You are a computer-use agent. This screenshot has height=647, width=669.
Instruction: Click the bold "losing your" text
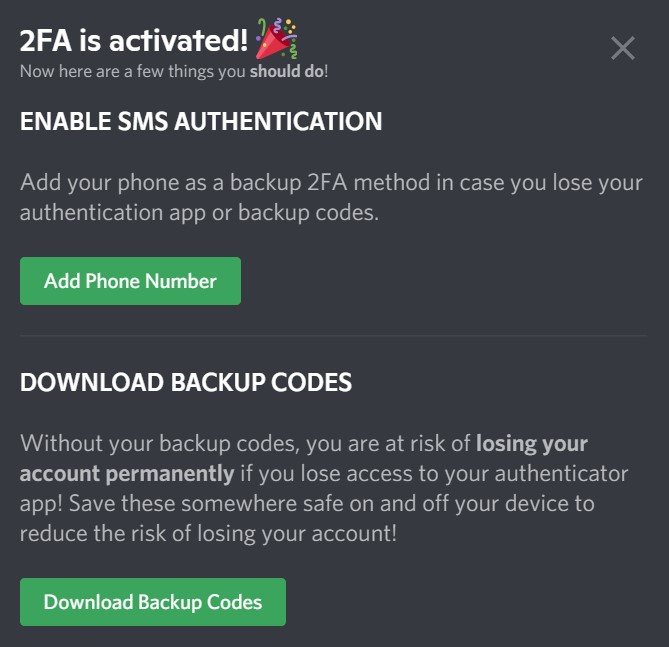532,442
